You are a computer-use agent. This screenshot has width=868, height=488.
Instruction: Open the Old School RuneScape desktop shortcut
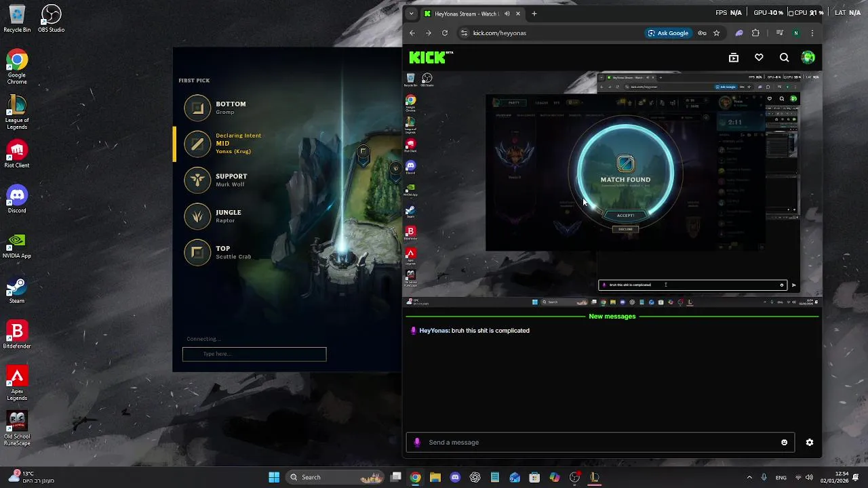click(x=17, y=429)
